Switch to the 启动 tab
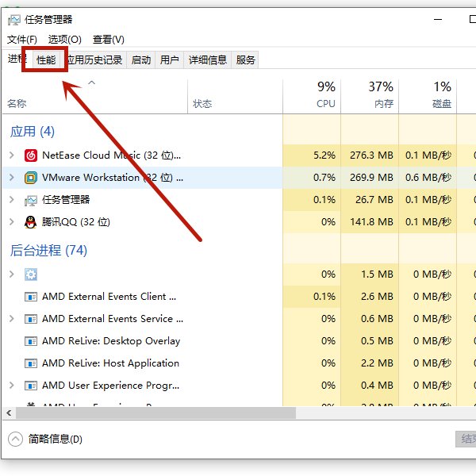Image resolution: width=476 pixels, height=476 pixels. [141, 59]
